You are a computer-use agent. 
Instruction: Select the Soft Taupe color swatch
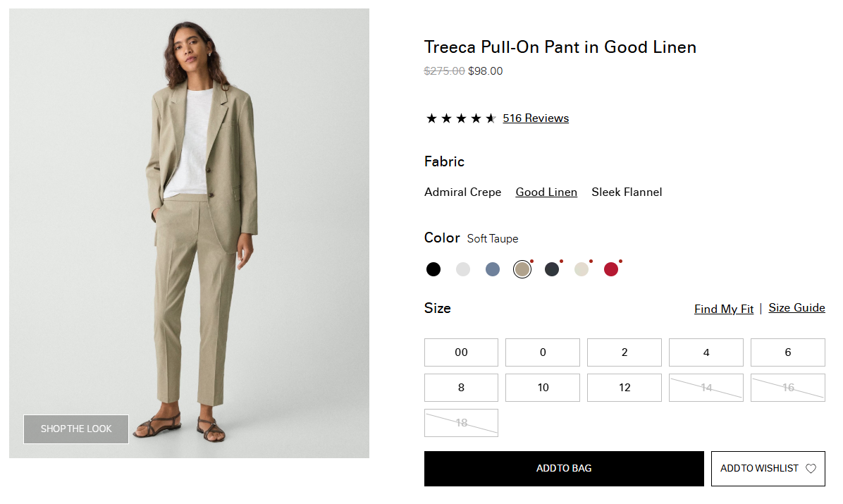pyautogui.click(x=522, y=269)
